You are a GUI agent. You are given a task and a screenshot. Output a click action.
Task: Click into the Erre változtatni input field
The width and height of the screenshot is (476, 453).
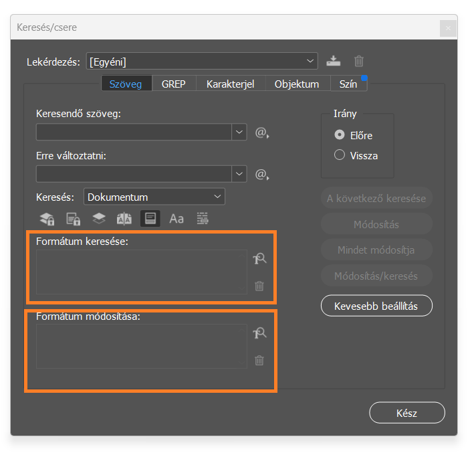134,174
